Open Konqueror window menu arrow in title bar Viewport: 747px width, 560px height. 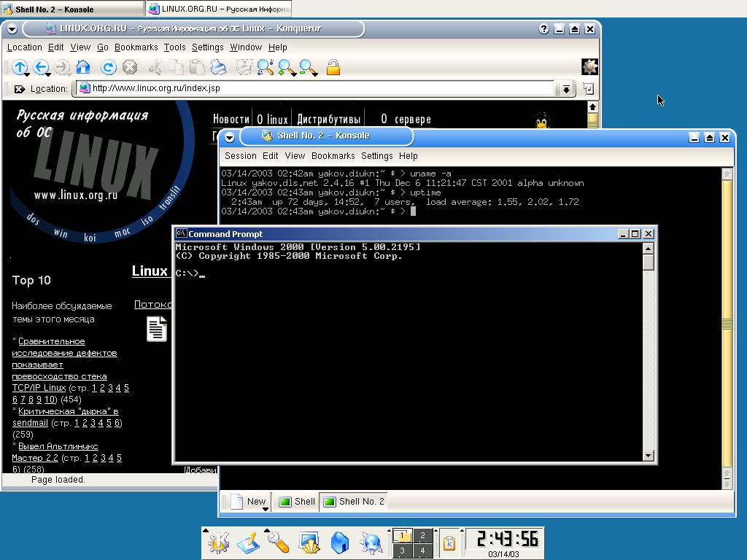tap(12, 29)
